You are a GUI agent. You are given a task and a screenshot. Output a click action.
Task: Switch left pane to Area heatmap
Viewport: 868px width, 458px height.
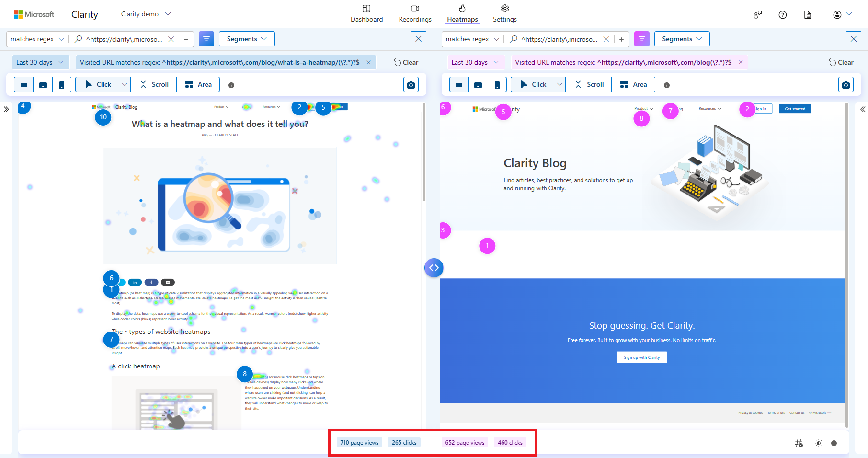pyautogui.click(x=198, y=84)
